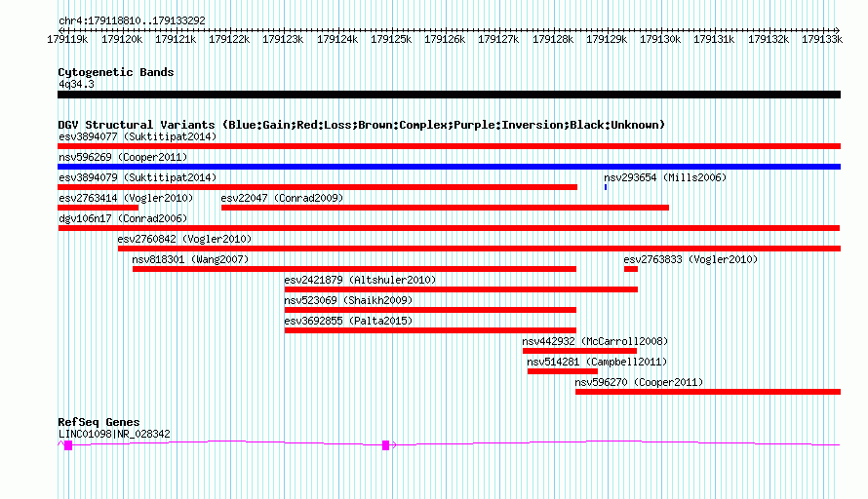The image size is (868, 499).
Task: Select first magenta exon of LINC01098
Action: 68,445
